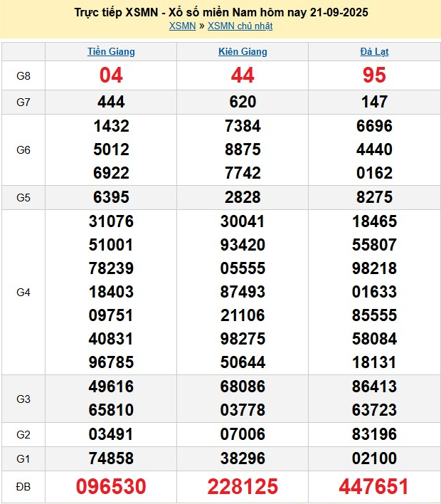Screen dimensions: 441x504
Task: Select special prize number 228125
Action: pyautogui.click(x=243, y=487)
